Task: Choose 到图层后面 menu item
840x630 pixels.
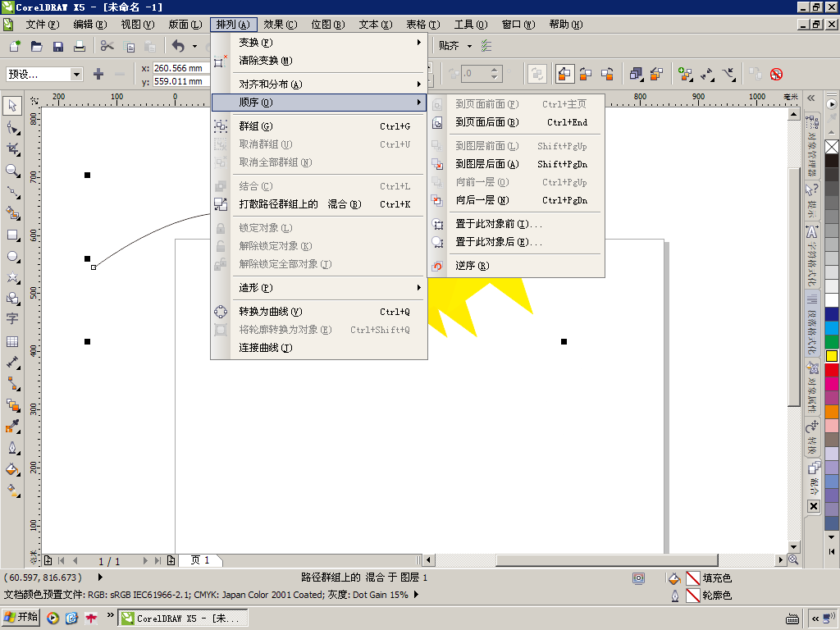Action: tap(517, 164)
